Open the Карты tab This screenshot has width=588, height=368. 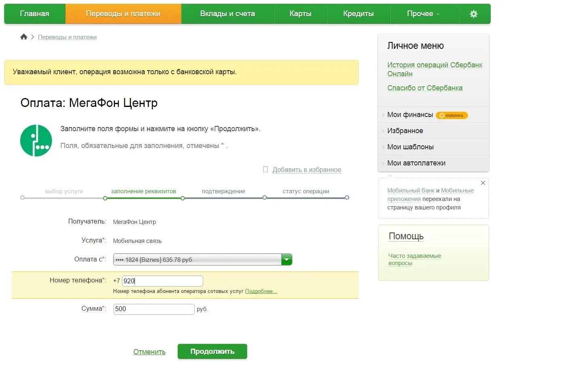pyautogui.click(x=300, y=14)
